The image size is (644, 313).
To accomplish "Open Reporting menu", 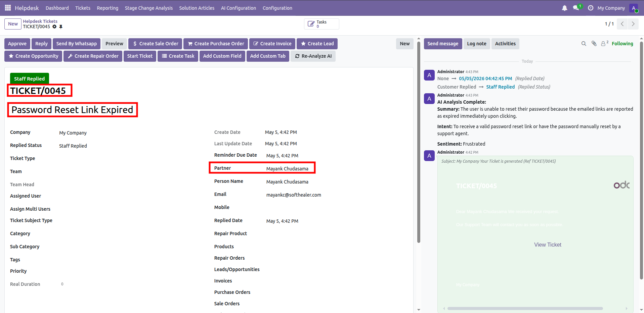I will pos(108,8).
